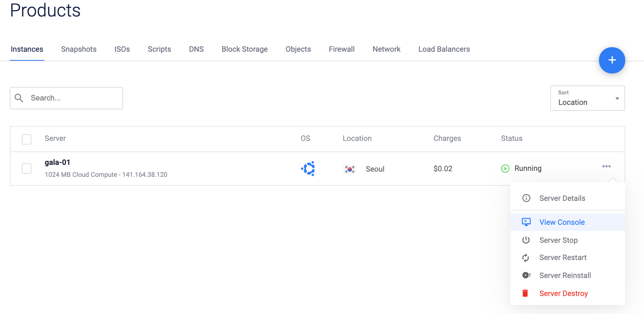Click the Location column header

[357, 138]
